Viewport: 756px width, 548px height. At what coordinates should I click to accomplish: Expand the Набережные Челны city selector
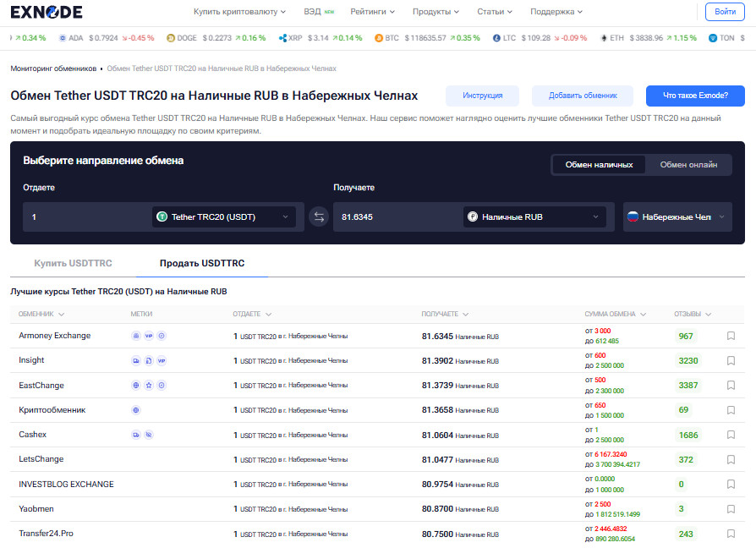tap(676, 217)
